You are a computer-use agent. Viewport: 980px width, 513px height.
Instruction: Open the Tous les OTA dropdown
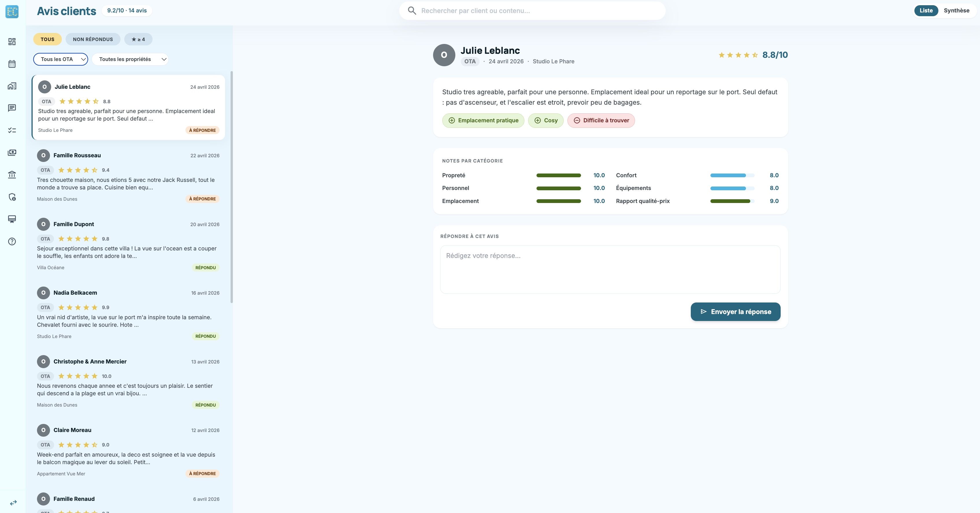(x=60, y=59)
